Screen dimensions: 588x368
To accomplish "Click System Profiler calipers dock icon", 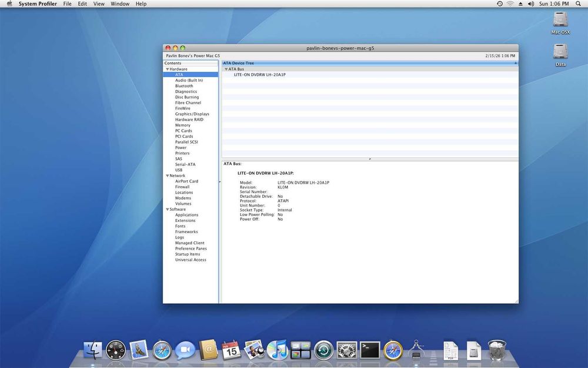I will pos(416,350).
